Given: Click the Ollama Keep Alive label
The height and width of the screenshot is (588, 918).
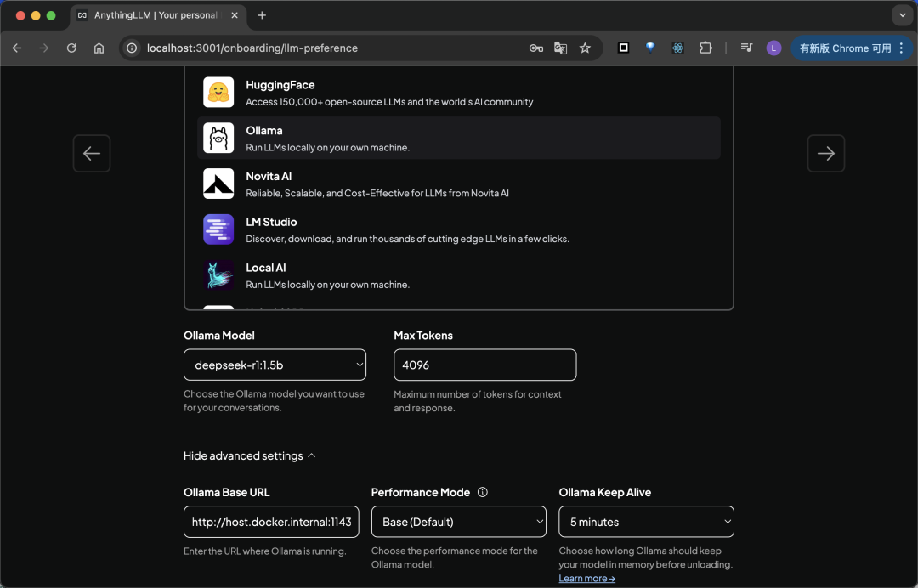Looking at the screenshot, I should pyautogui.click(x=605, y=492).
